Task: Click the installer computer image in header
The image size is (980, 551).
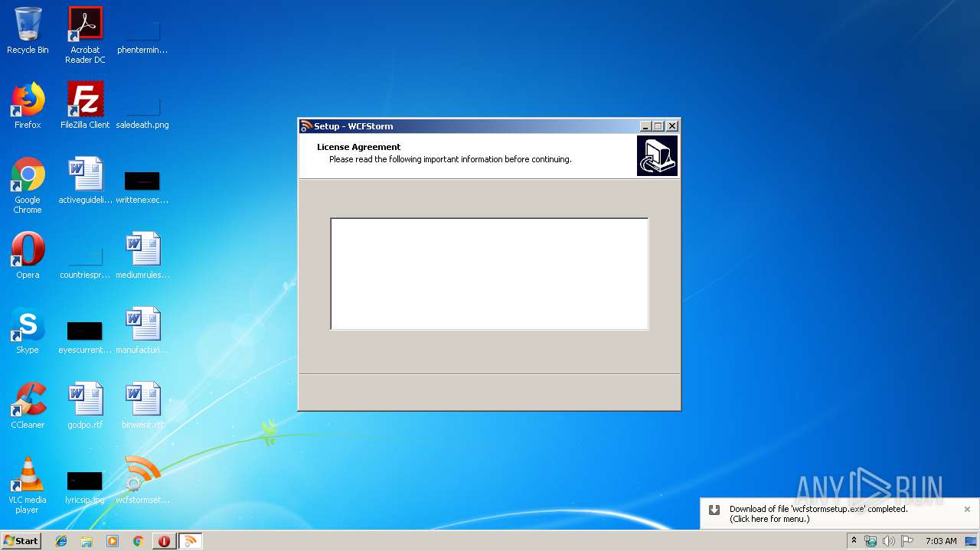Action: click(657, 156)
